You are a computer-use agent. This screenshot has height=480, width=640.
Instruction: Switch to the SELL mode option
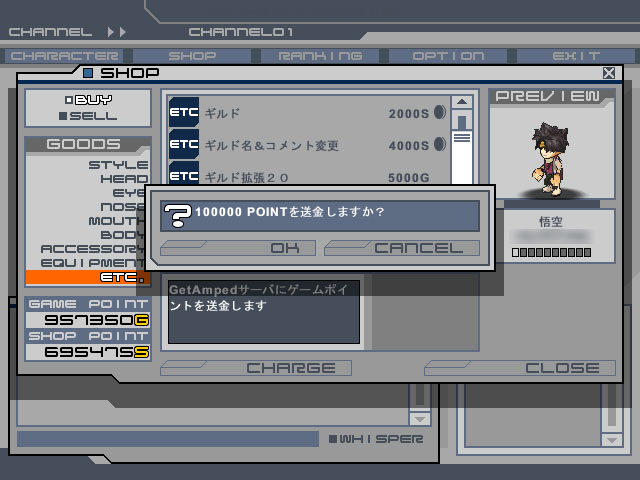coord(88,116)
